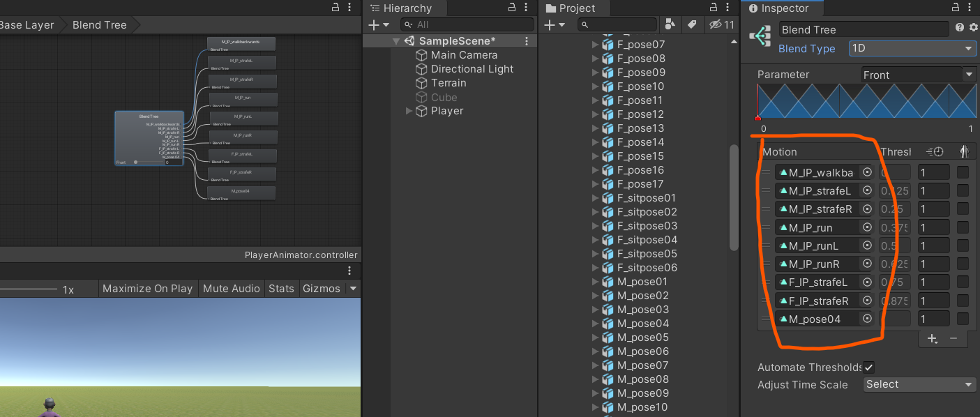Click the time scale column icon
Image resolution: width=980 pixels, height=417 pixels.
[935, 151]
